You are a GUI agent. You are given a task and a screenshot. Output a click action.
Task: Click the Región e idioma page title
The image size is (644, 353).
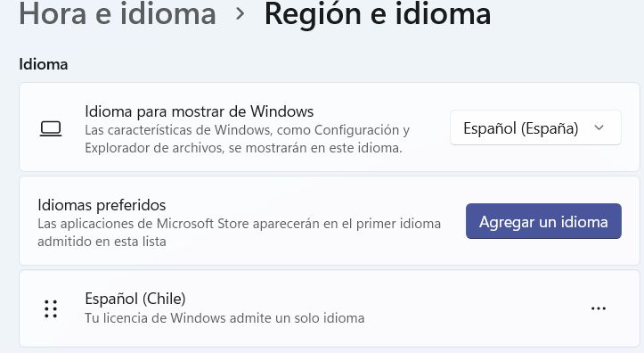[x=378, y=13]
